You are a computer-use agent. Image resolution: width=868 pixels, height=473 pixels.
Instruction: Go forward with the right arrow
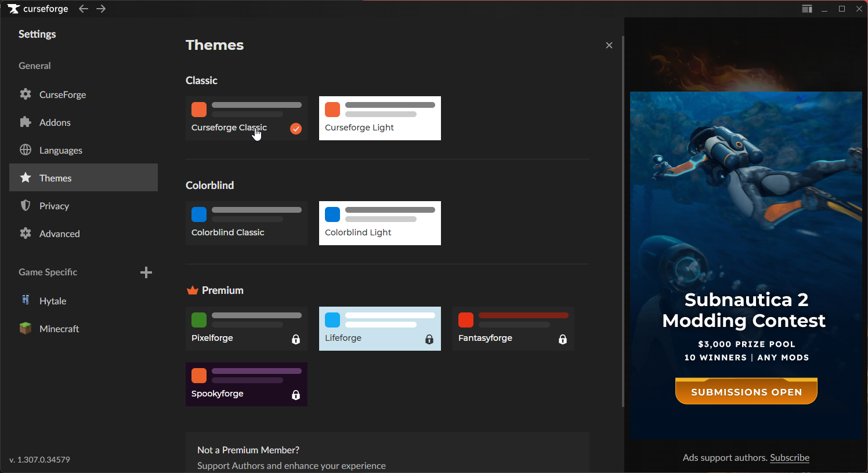tap(101, 9)
